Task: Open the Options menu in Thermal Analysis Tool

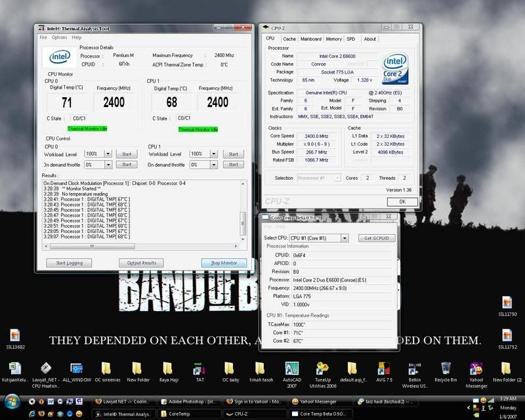Action: (59, 37)
